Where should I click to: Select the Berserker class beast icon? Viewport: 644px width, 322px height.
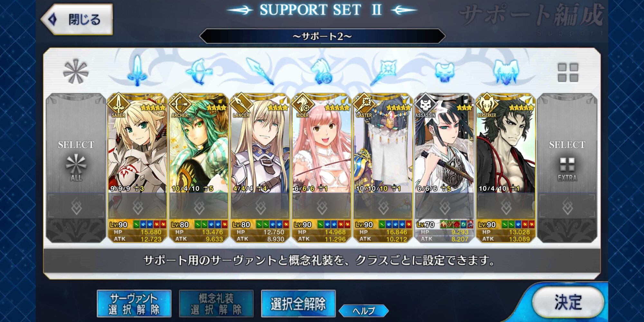point(506,71)
